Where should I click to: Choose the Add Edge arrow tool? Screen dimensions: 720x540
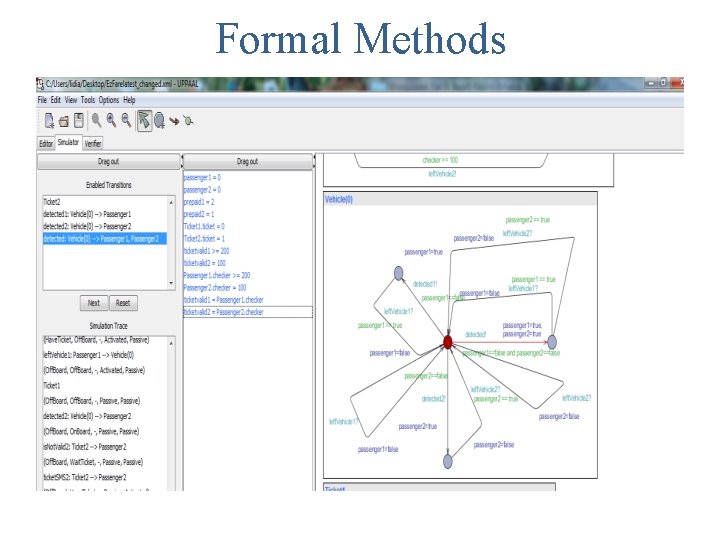pos(174,121)
